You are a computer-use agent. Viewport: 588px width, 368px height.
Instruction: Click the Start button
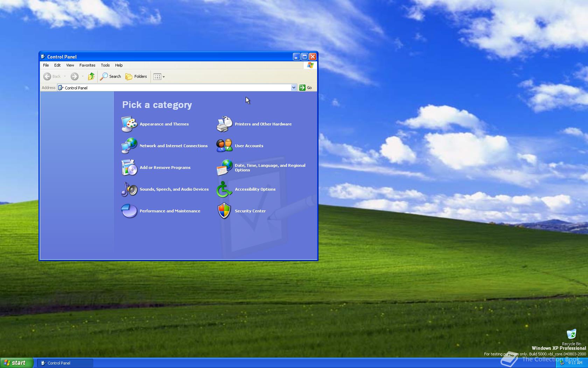17,363
